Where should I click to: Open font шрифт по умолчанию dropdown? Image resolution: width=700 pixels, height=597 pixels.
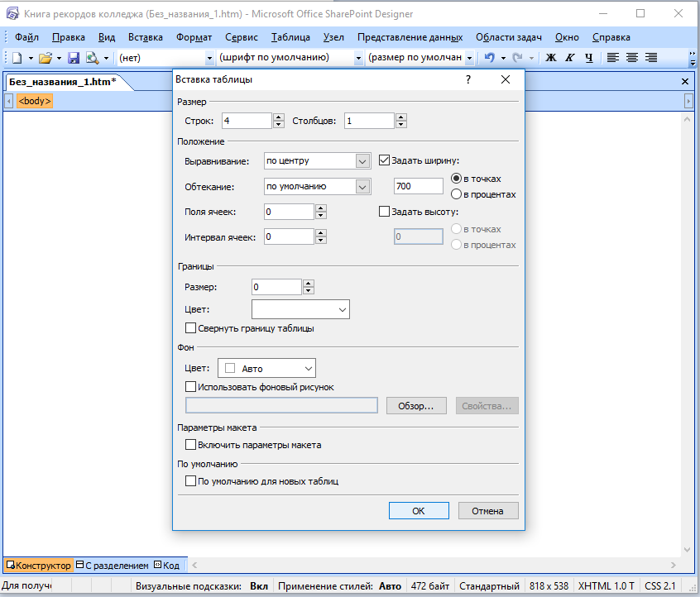[358, 58]
